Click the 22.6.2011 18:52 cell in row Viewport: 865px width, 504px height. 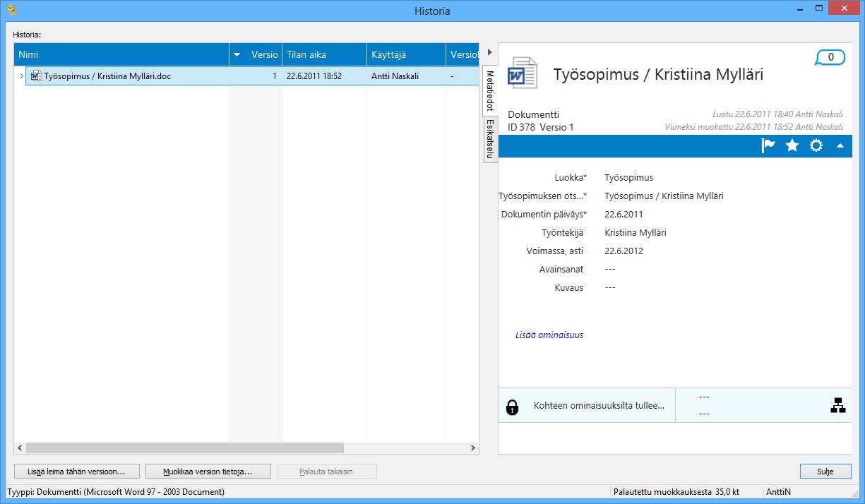(314, 76)
